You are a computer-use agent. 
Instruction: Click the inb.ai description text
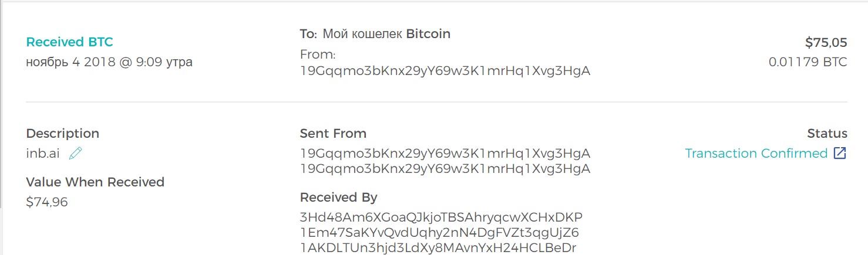(x=43, y=154)
